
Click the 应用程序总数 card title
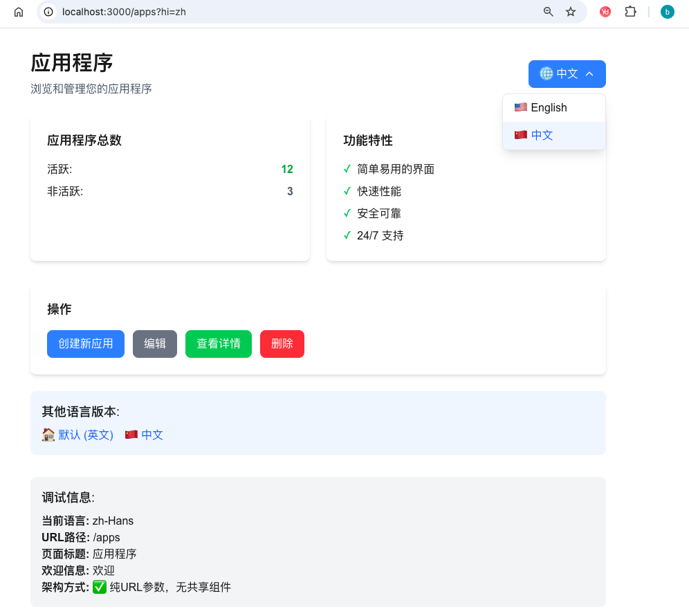pyautogui.click(x=84, y=141)
